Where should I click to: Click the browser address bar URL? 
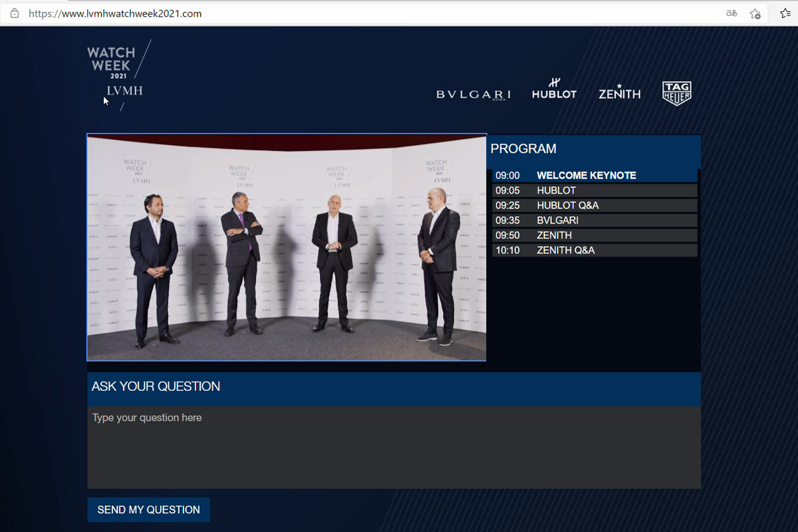pyautogui.click(x=115, y=13)
